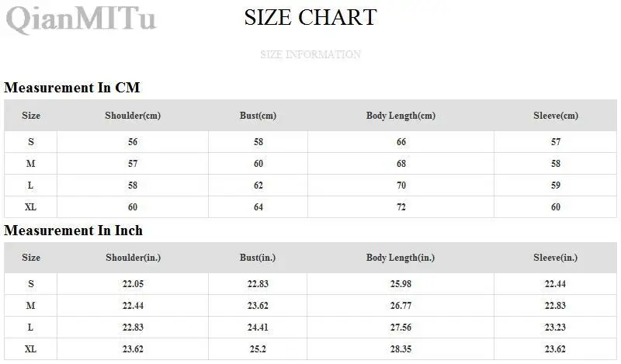Click the Measurement In CM heading
The width and height of the screenshot is (621, 364).
pos(72,88)
